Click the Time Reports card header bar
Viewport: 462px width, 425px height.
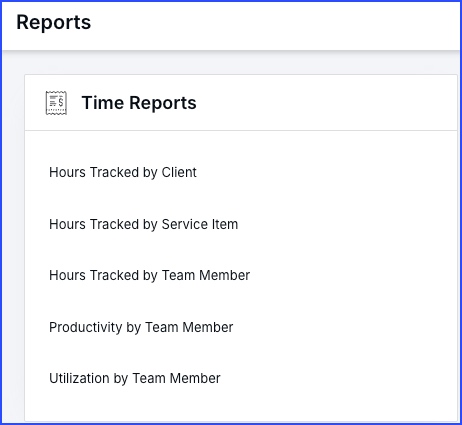coord(241,103)
